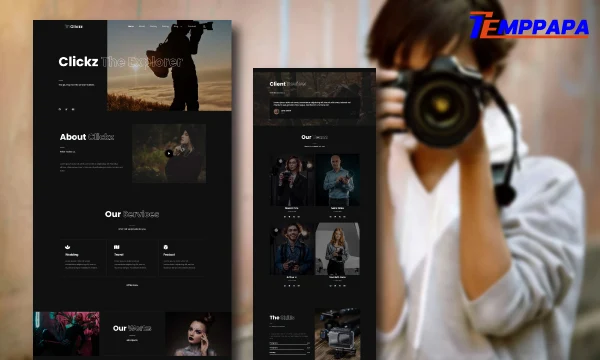Click the reviewer avatar in Client Review

click(x=276, y=111)
